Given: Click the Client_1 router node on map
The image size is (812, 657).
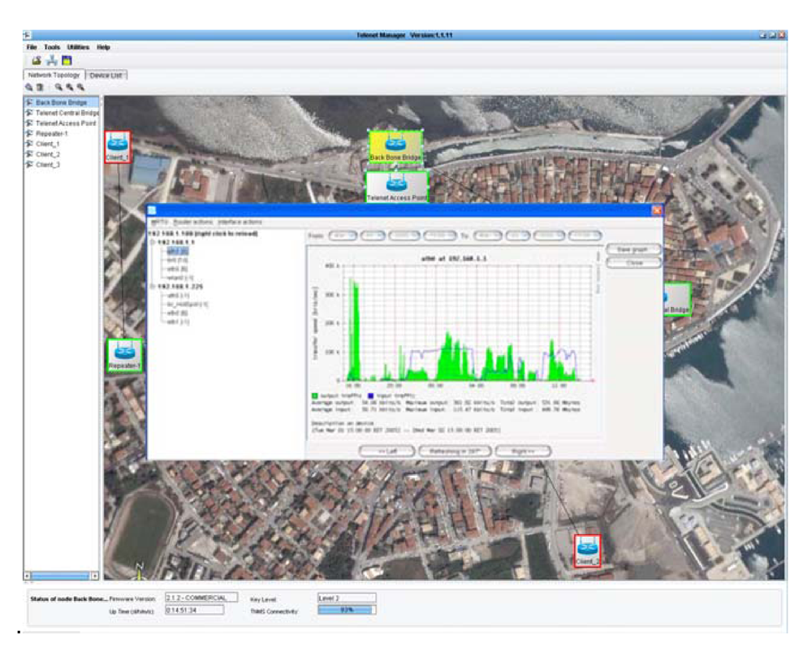Looking at the screenshot, I should click(x=117, y=146).
